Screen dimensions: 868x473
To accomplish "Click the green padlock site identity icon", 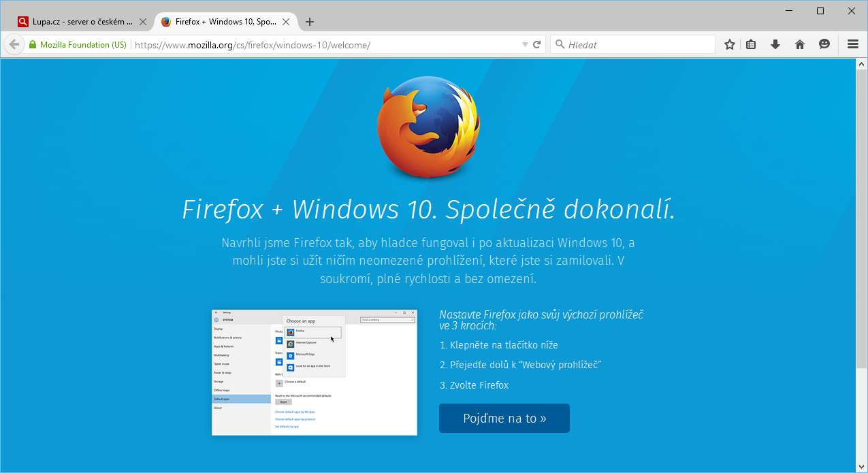I will (x=32, y=44).
